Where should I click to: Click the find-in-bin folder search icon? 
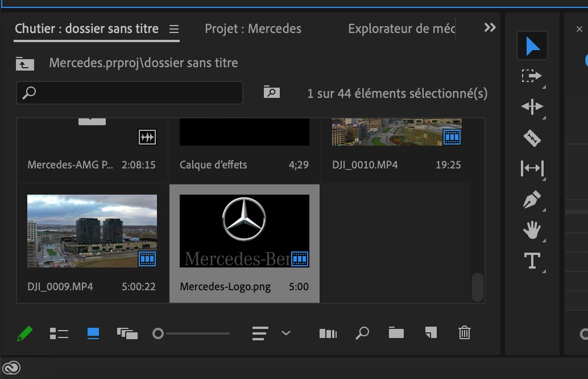coord(271,92)
